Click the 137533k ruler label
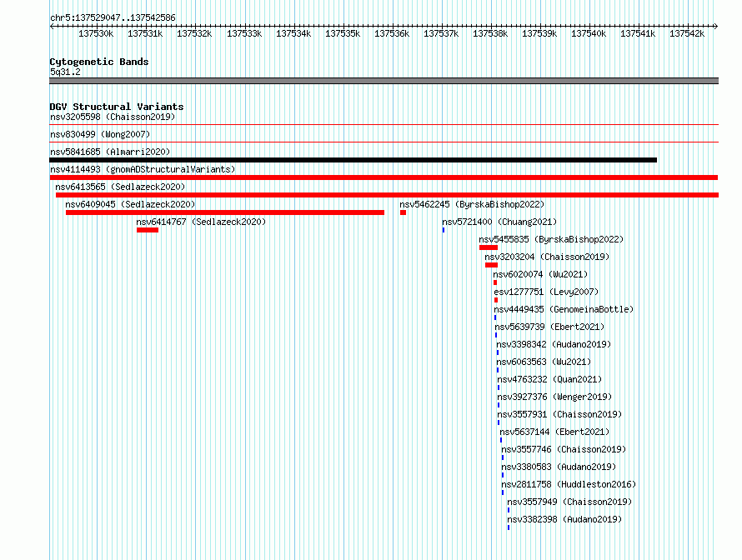Image resolution: width=742 pixels, height=560 pixels. pos(244,33)
